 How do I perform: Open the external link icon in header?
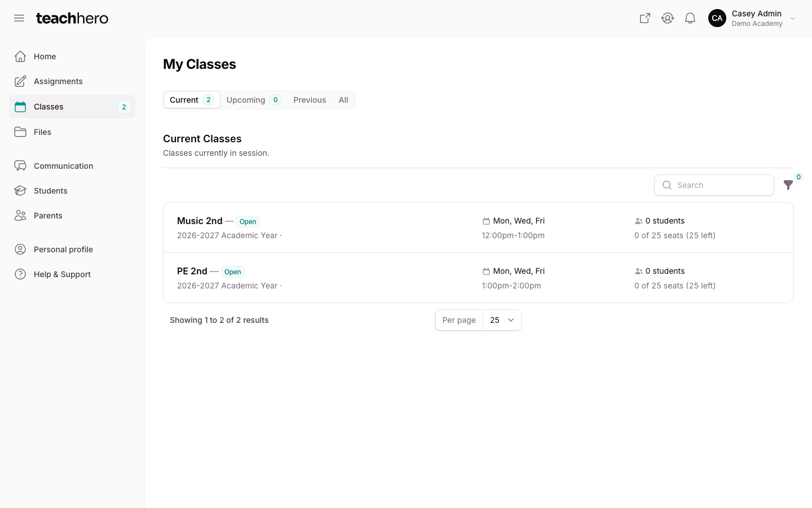point(645,18)
